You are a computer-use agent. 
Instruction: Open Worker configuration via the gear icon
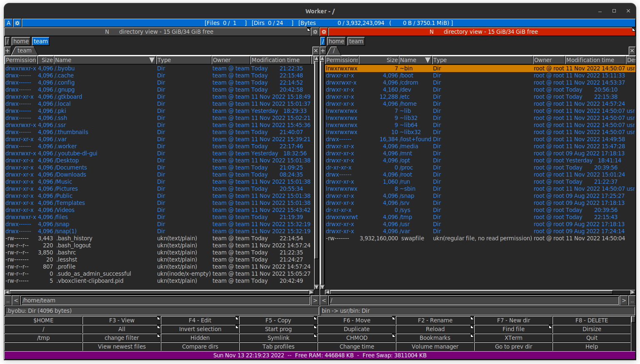point(17,23)
